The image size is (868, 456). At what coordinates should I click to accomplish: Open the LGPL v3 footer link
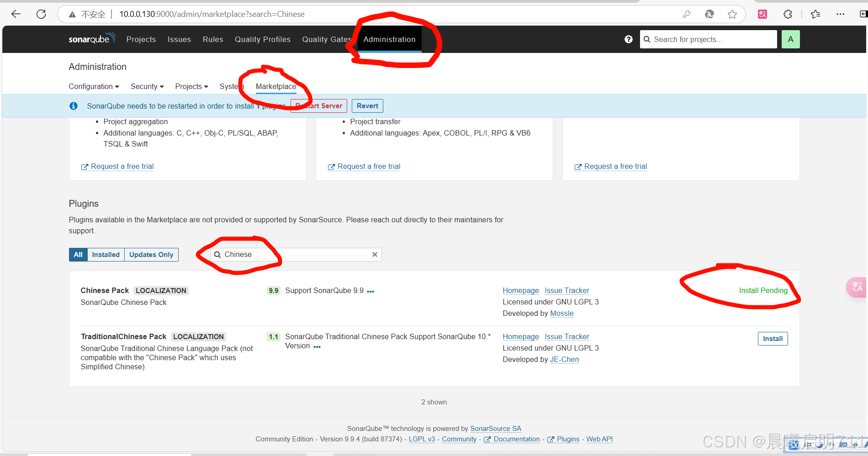tap(422, 439)
